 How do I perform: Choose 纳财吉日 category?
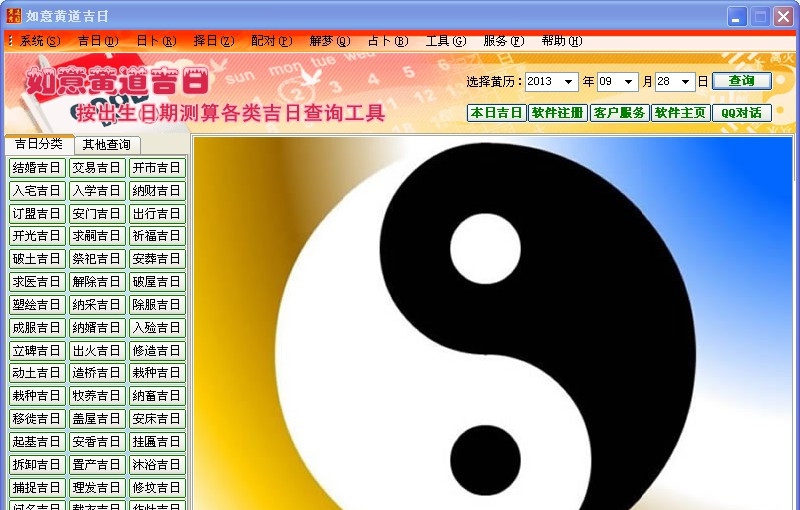coord(157,191)
